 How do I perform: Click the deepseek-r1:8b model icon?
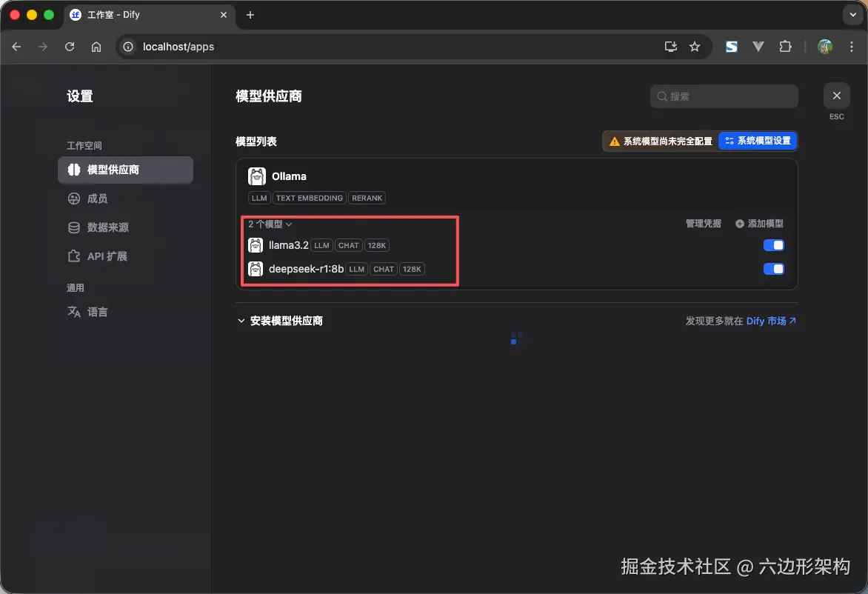coord(256,269)
